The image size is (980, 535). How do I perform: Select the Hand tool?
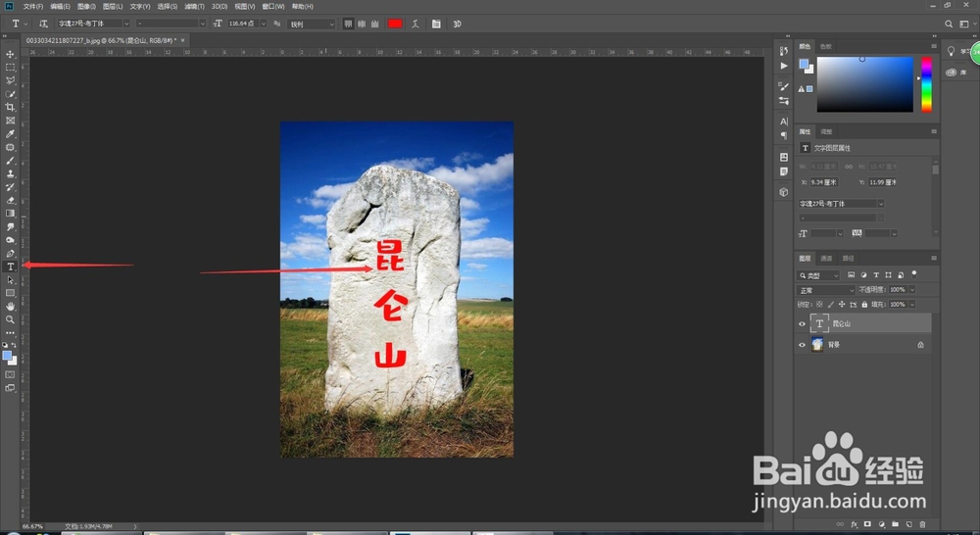pyautogui.click(x=10, y=307)
